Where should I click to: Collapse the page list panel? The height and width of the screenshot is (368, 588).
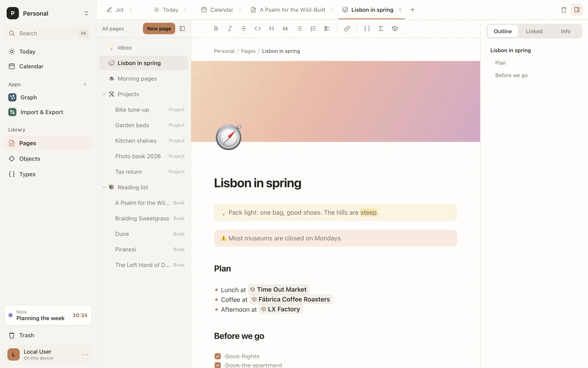coord(182,29)
